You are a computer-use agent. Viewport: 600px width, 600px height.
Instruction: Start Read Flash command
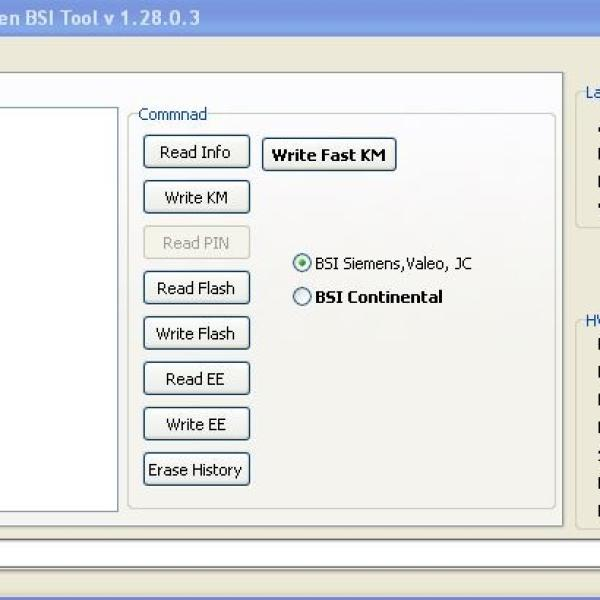coord(196,288)
